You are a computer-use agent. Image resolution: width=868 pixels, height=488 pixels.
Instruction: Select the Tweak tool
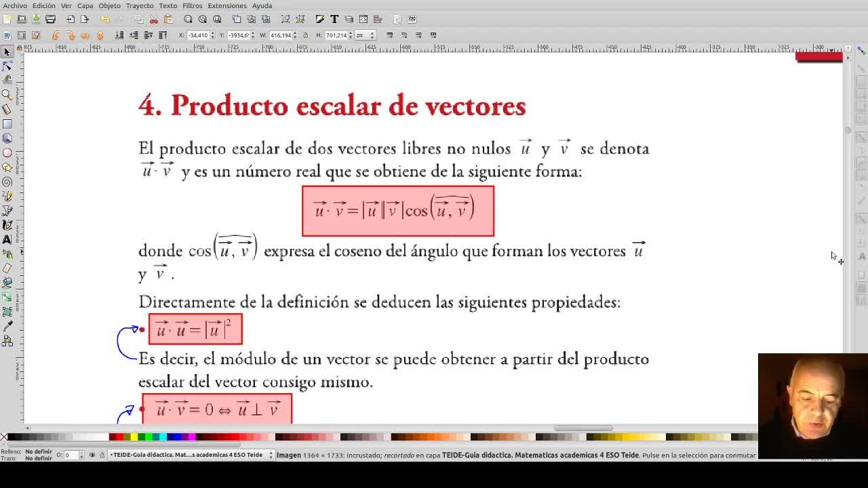(7, 81)
